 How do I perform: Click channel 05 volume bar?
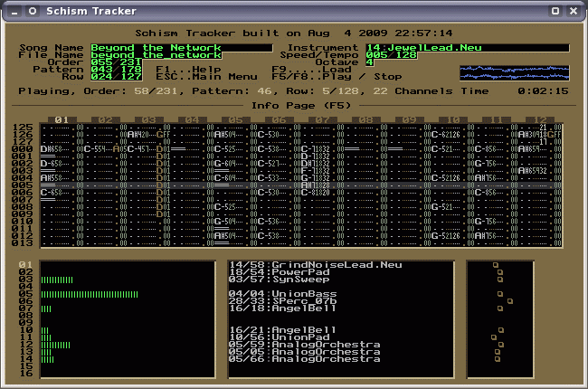89,294
